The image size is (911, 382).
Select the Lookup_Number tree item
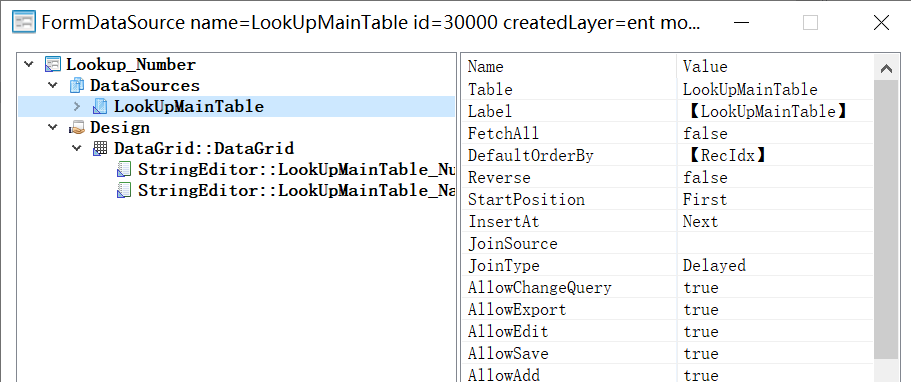(x=131, y=65)
